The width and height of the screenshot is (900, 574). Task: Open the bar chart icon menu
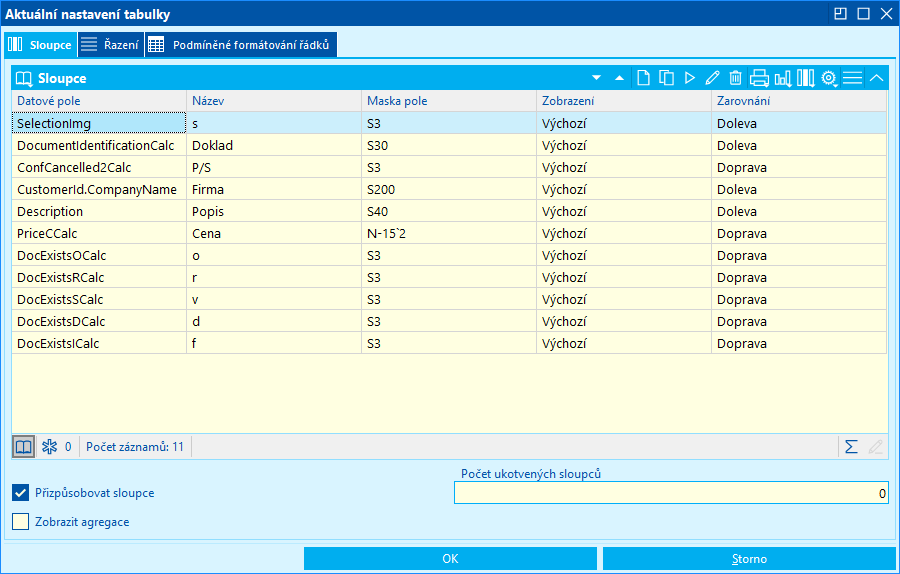click(783, 78)
